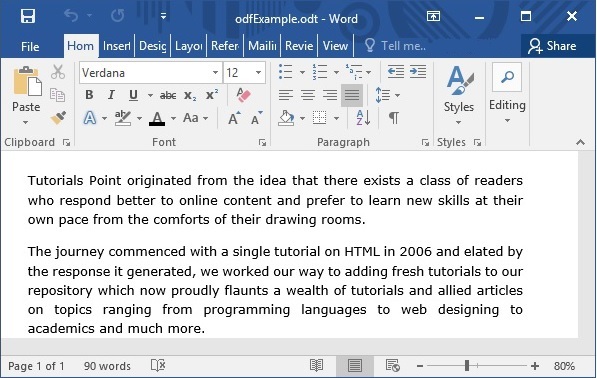Click the Share button
This screenshot has height=378, width=597.
552,46
